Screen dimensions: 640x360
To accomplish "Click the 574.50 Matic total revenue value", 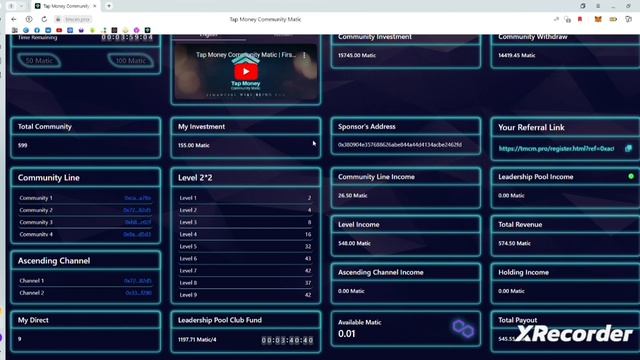I will point(514,243).
